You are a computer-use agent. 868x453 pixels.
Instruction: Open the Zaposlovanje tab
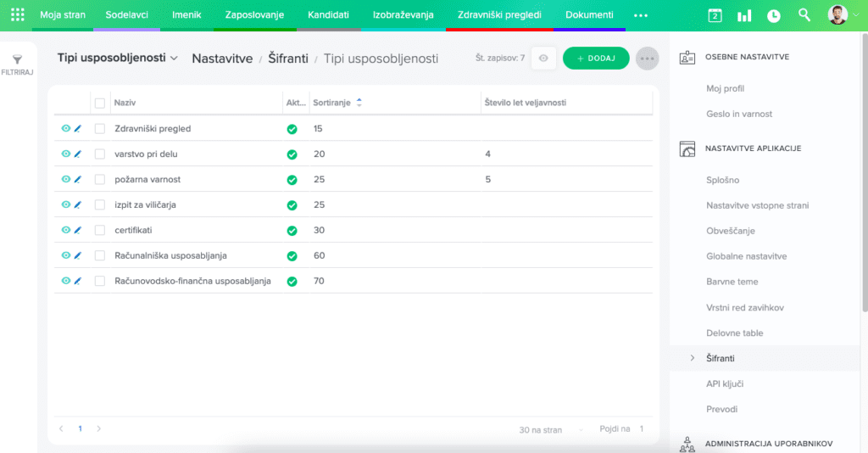[254, 15]
